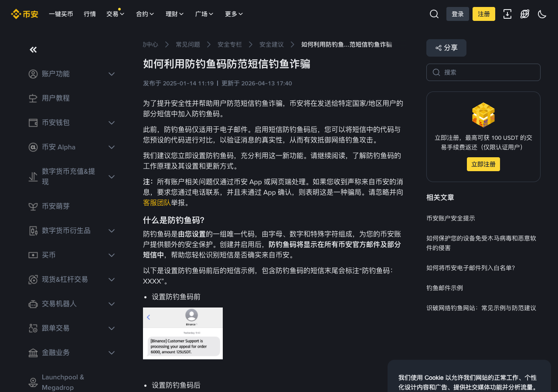Click the download app icon
558x392 pixels.
(507, 14)
